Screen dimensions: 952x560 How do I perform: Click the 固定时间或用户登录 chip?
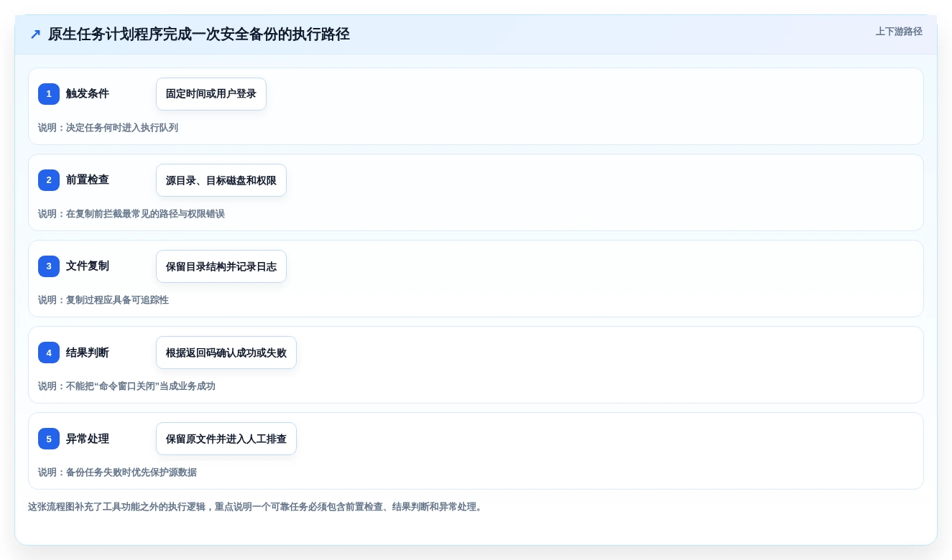coord(211,94)
